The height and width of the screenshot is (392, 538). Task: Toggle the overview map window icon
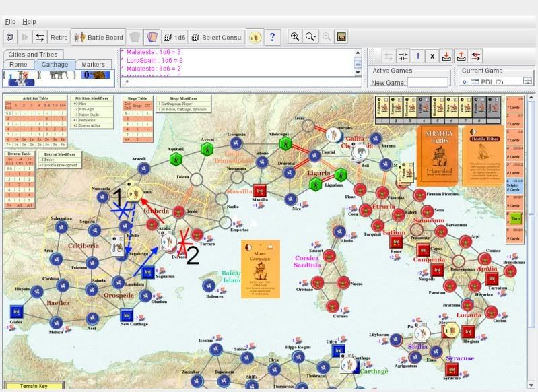(341, 37)
